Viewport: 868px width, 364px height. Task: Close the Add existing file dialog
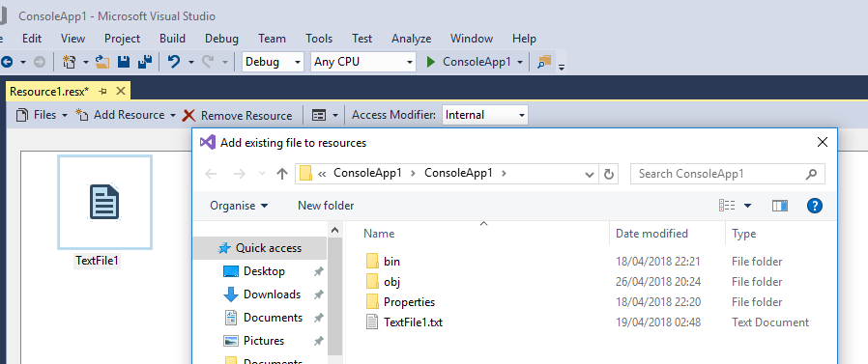coord(823,142)
